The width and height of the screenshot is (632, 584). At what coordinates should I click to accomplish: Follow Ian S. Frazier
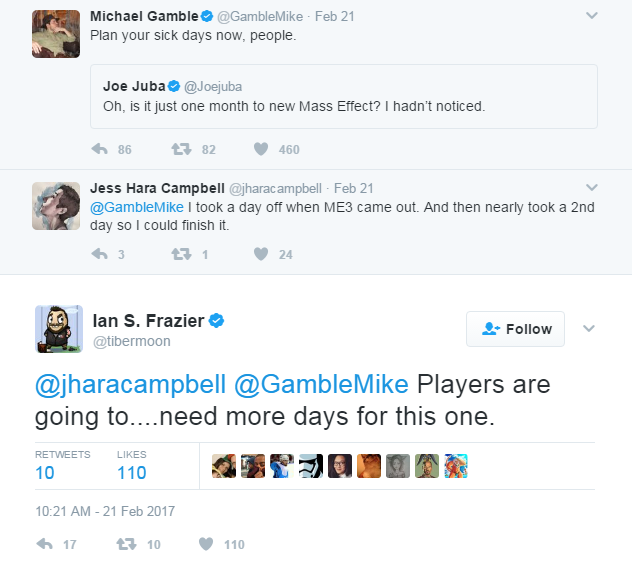pos(515,329)
